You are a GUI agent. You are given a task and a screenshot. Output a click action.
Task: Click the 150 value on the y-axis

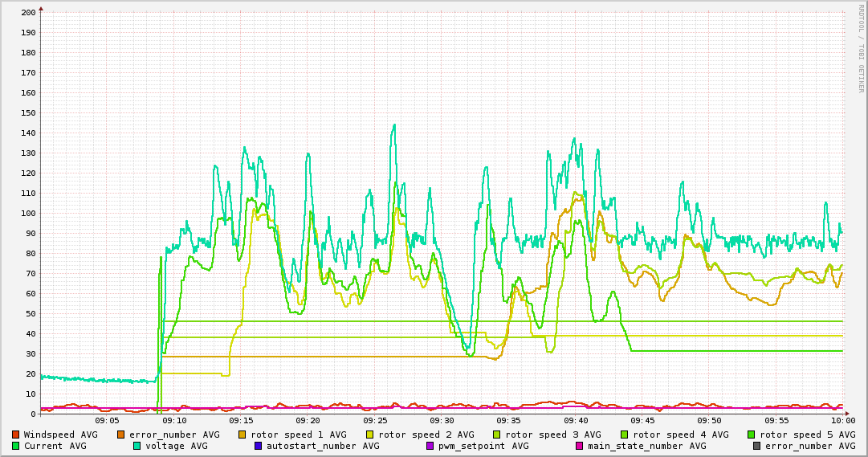point(28,112)
